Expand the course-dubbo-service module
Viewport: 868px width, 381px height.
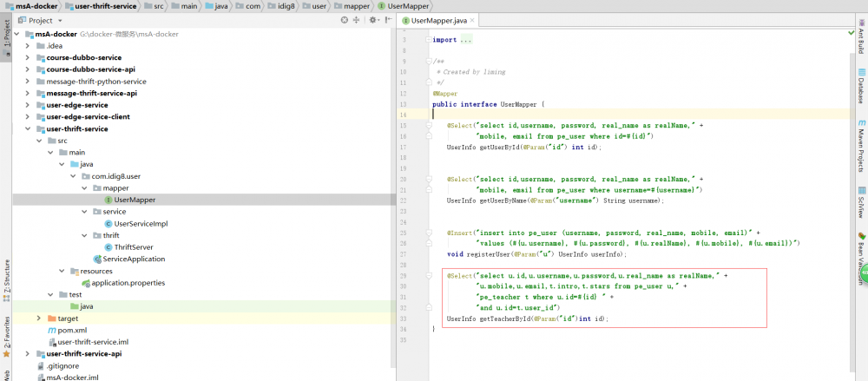click(29, 57)
